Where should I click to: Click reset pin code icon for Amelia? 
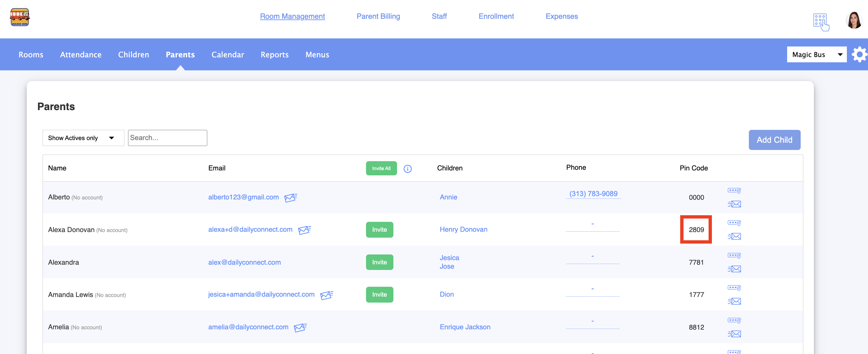pyautogui.click(x=734, y=321)
